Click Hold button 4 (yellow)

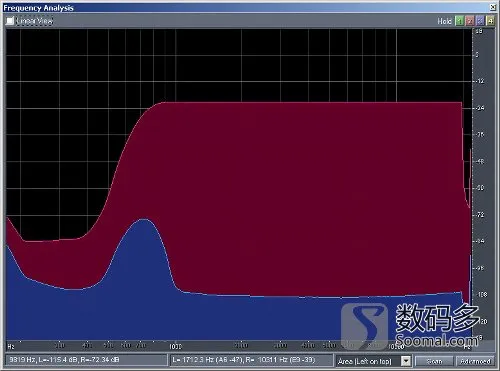490,21
